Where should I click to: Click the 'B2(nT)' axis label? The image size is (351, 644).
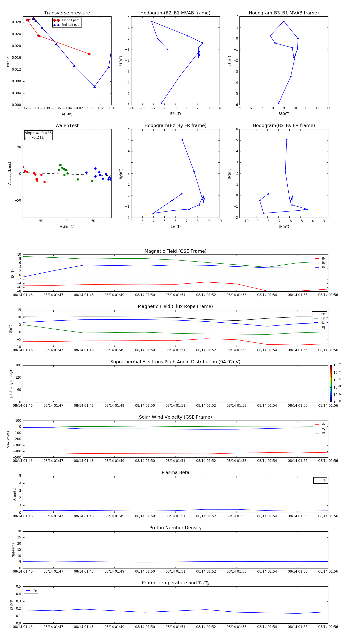click(175, 114)
